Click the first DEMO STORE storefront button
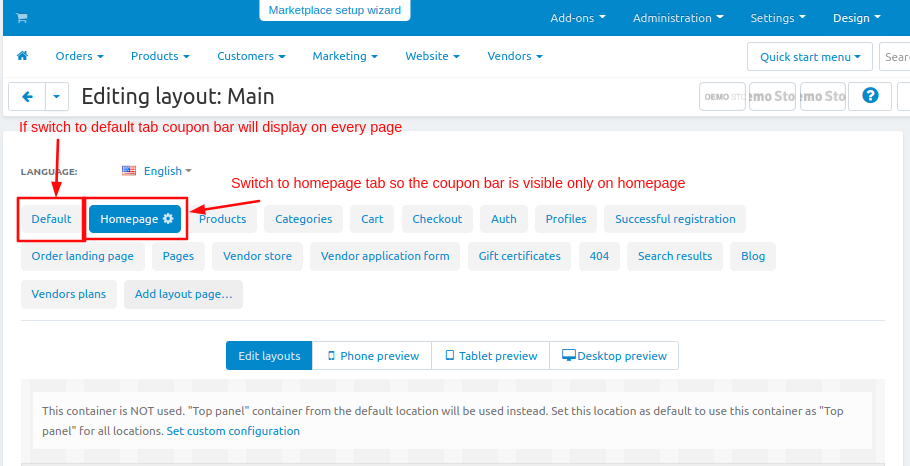Image resolution: width=910 pixels, height=466 pixels. [723, 96]
